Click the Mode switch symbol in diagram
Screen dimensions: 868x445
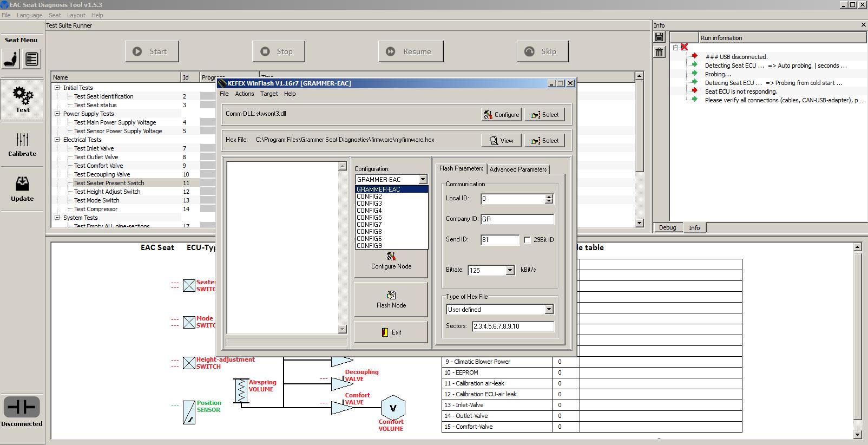click(x=189, y=322)
